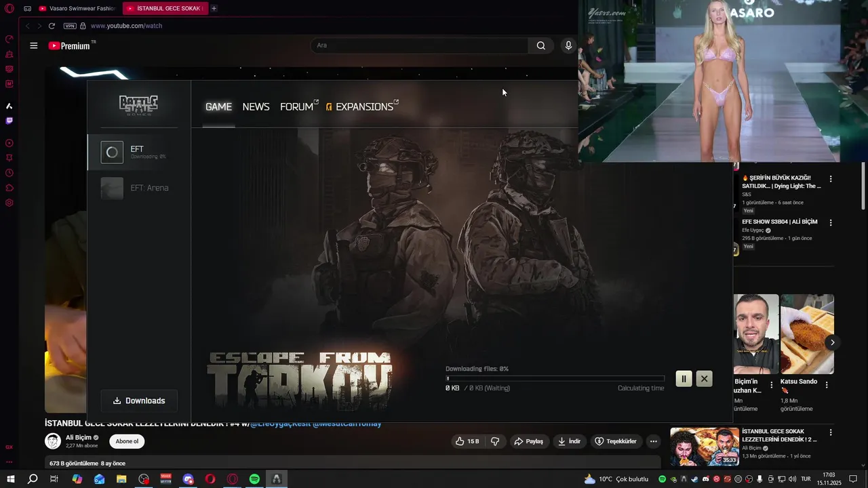Open the history clock icon in sidebar

(x=9, y=173)
